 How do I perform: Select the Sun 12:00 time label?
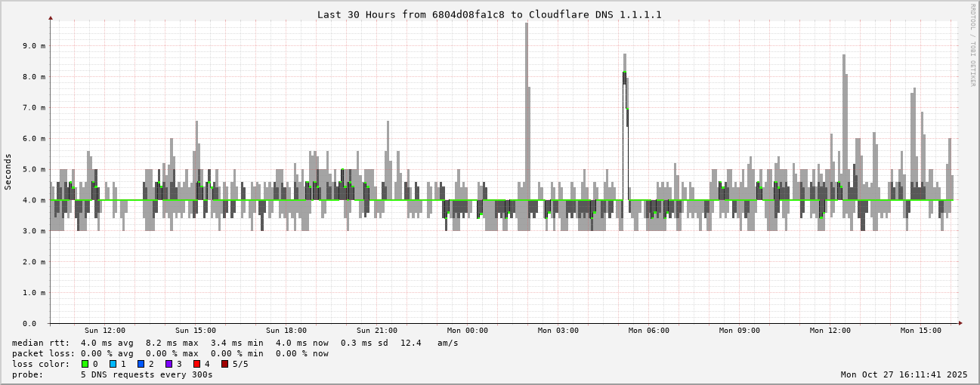coord(105,331)
